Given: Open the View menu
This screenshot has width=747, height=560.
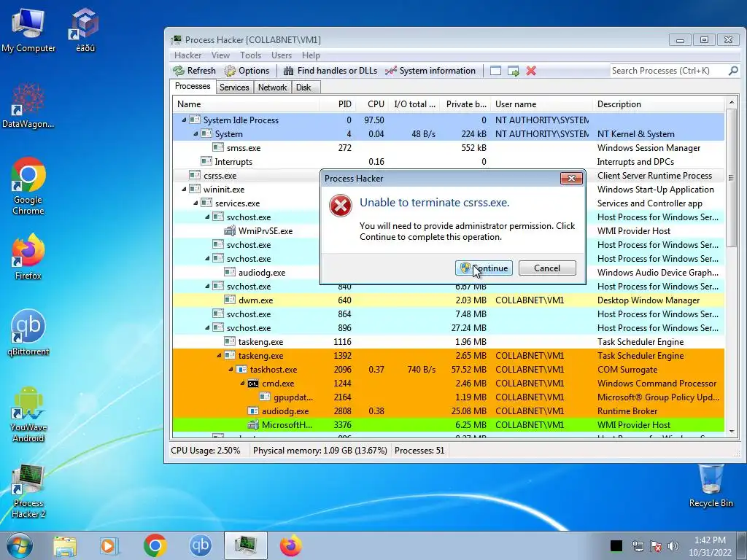Looking at the screenshot, I should pos(220,55).
